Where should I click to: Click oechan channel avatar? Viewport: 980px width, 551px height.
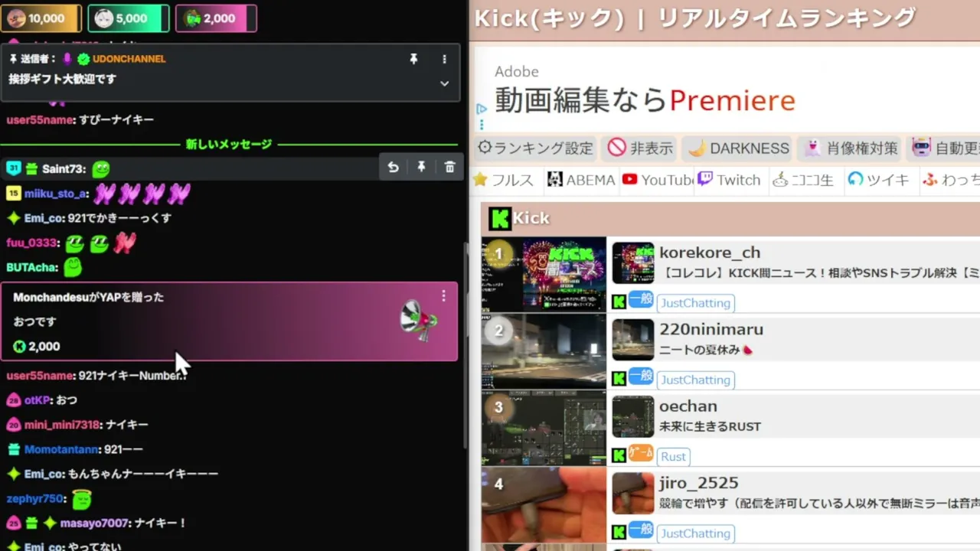pyautogui.click(x=633, y=417)
